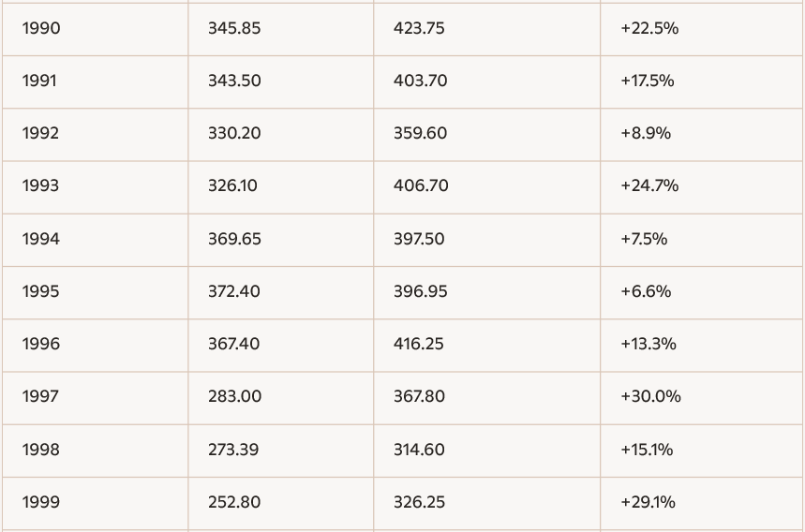Click the 403.70 table cell

coord(420,81)
